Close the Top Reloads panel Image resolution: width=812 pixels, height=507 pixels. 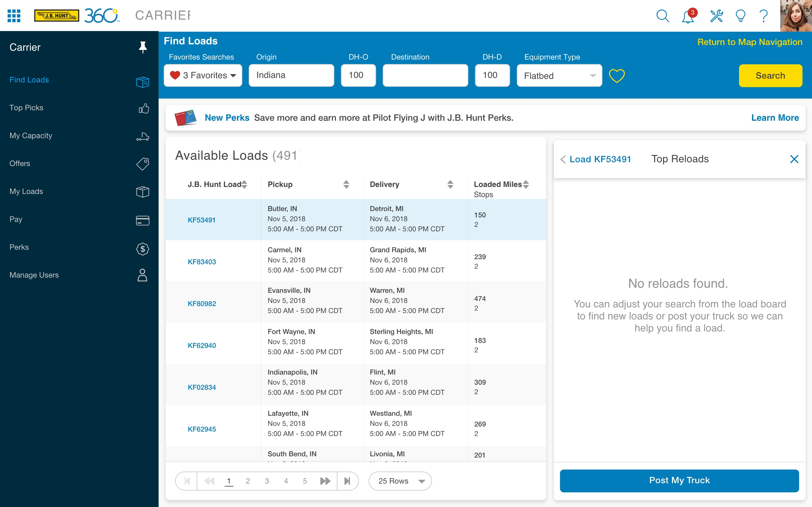pos(794,159)
